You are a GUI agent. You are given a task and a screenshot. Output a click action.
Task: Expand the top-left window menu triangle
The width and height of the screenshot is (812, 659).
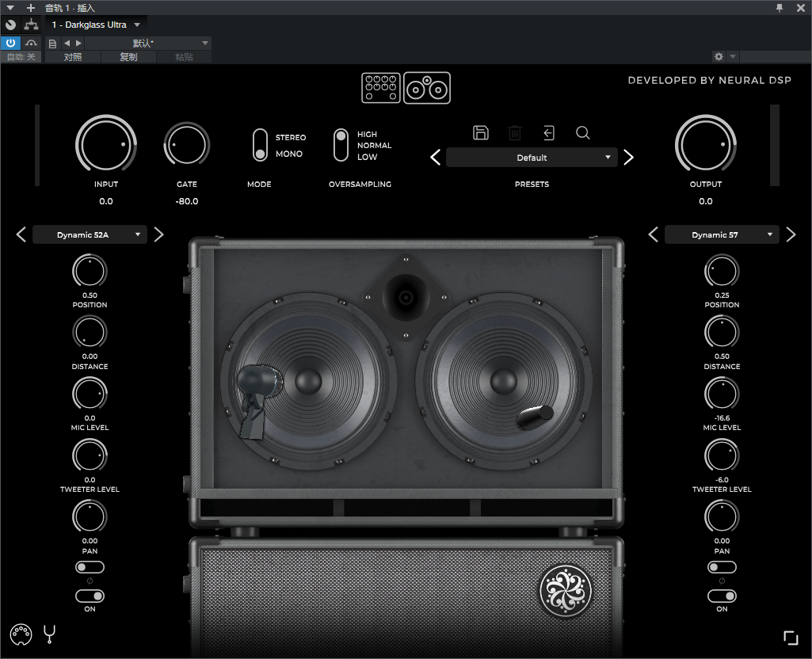[10, 8]
